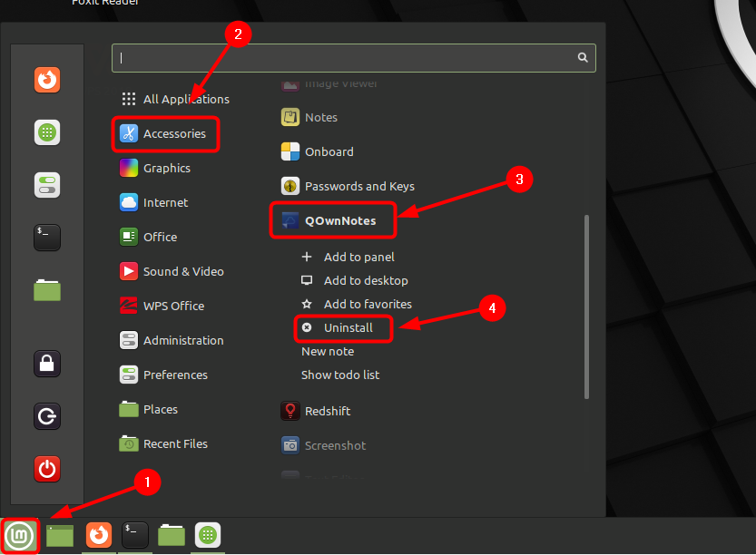Click the Notes application icon
Image resolution: width=756 pixels, height=555 pixels.
coord(290,117)
